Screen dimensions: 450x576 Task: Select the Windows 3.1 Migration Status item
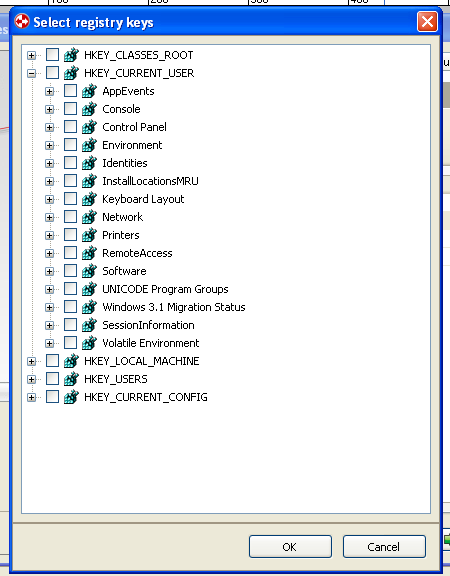[174, 307]
